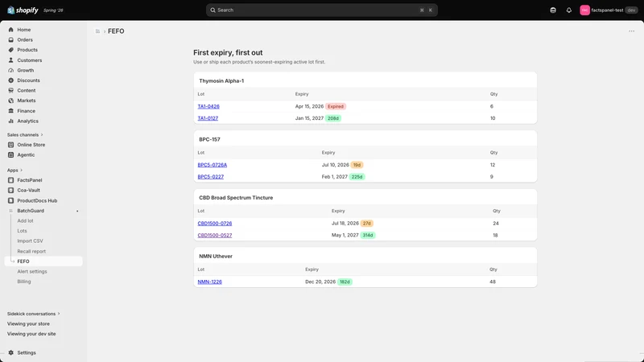Image resolution: width=644 pixels, height=362 pixels.
Task: Open the Lots submenu item
Action: pos(22,231)
